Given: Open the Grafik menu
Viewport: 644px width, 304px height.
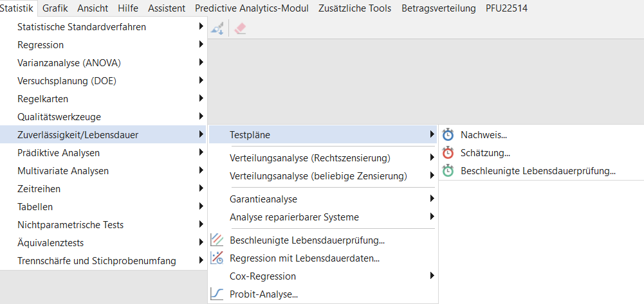Looking at the screenshot, I should pyautogui.click(x=55, y=8).
